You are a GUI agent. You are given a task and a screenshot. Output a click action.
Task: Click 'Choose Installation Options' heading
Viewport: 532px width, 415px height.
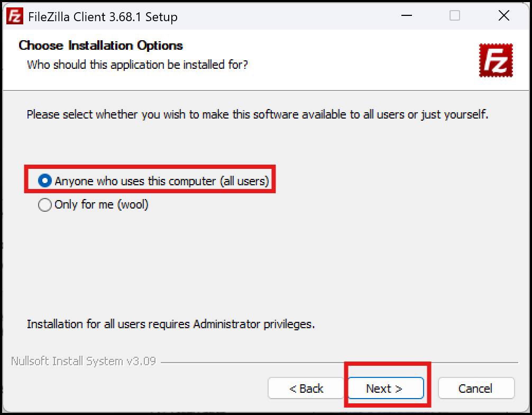click(x=101, y=46)
